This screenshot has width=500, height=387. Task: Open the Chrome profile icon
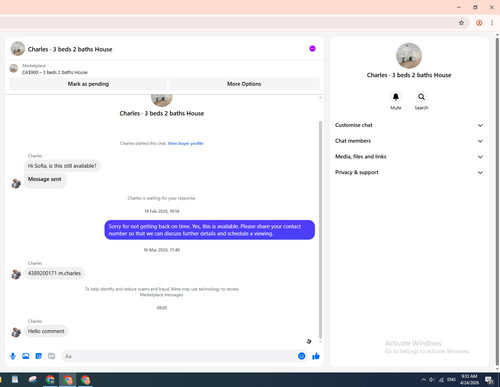479,23
